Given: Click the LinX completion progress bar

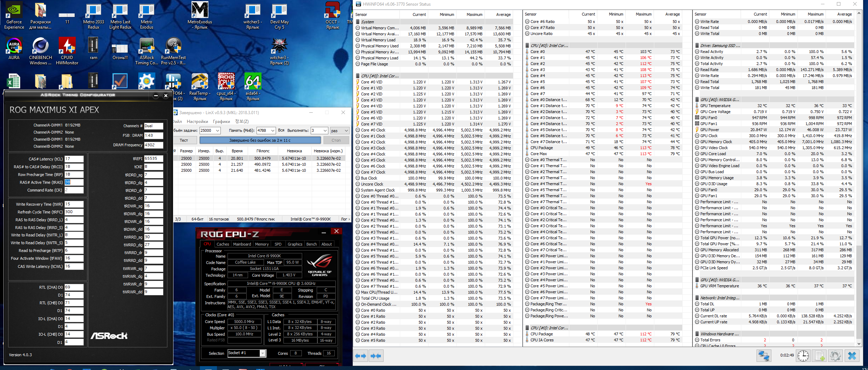Looking at the screenshot, I should (260, 140).
